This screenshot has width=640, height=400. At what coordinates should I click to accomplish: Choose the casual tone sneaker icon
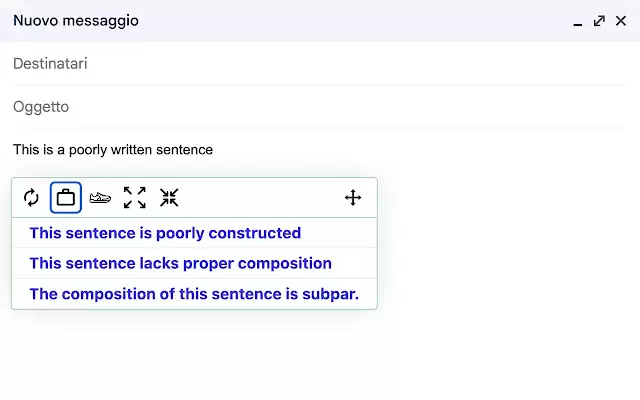(100, 198)
